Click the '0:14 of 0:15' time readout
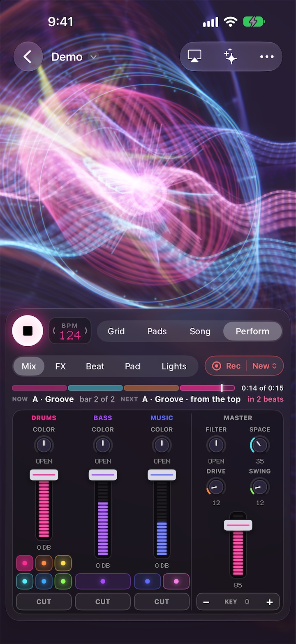296x644 pixels. (262, 388)
